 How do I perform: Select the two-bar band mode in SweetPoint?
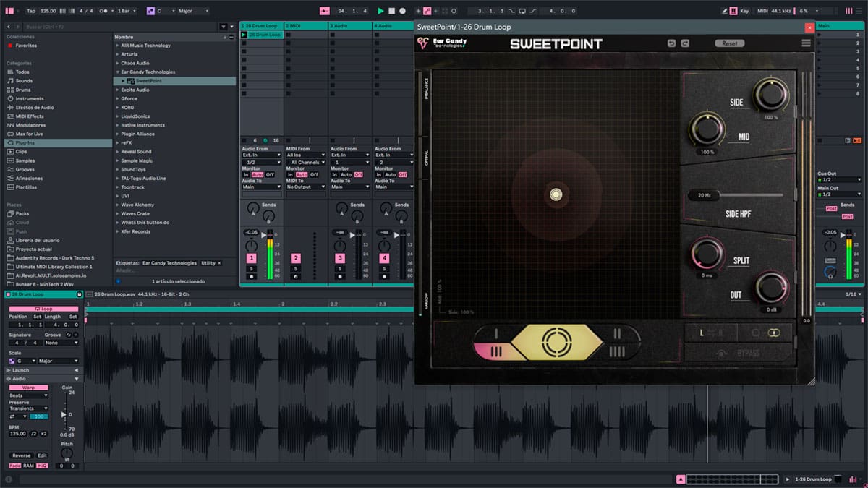point(618,333)
